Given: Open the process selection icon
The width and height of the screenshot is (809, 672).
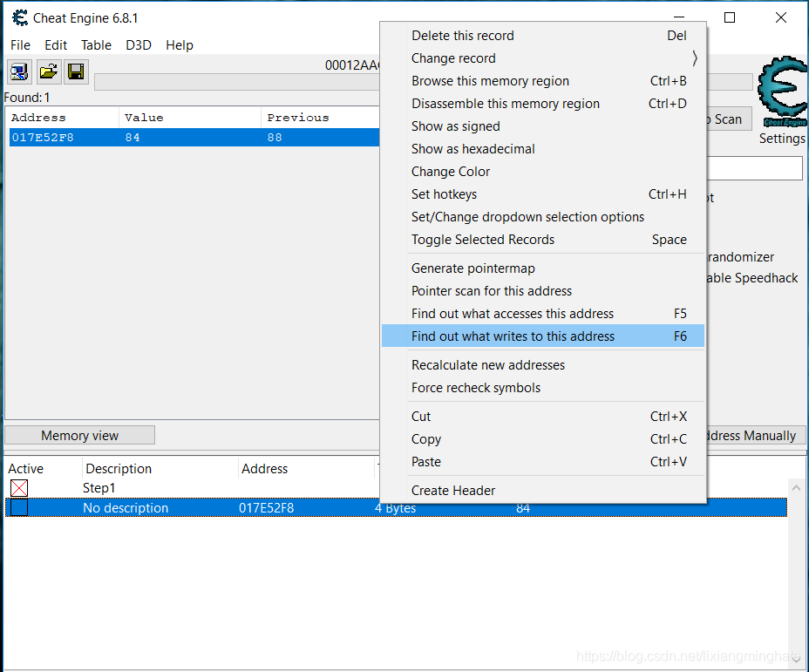Looking at the screenshot, I should (x=19, y=71).
